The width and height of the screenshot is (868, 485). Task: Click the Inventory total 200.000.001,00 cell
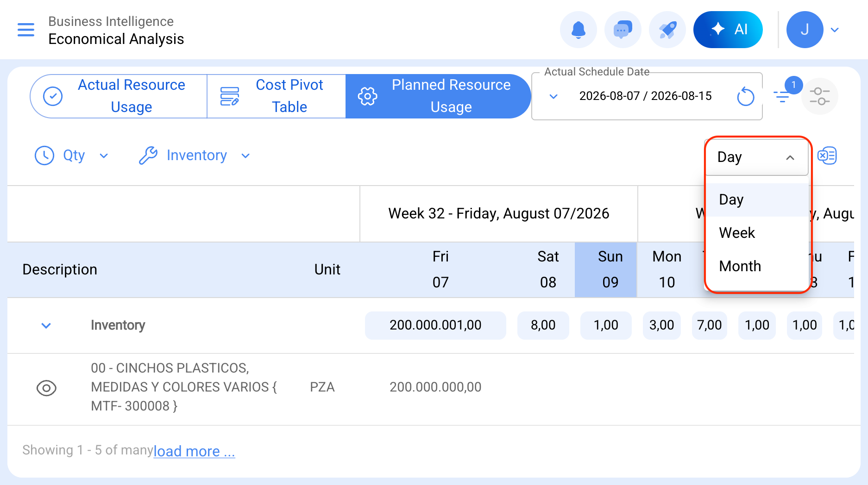click(435, 325)
